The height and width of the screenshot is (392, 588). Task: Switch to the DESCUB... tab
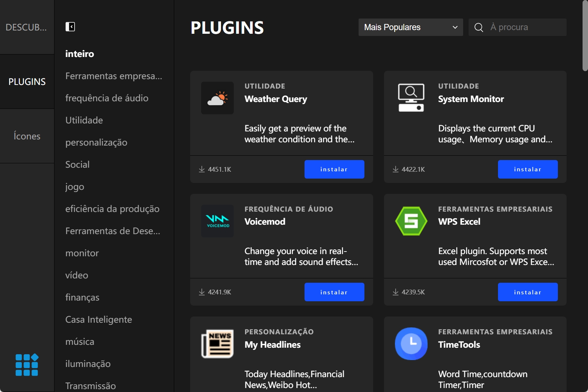click(x=27, y=27)
